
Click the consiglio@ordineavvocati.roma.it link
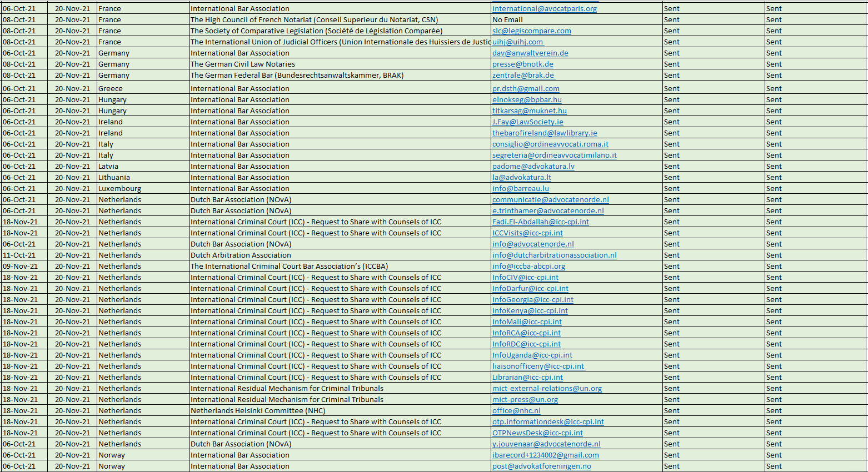click(x=550, y=144)
